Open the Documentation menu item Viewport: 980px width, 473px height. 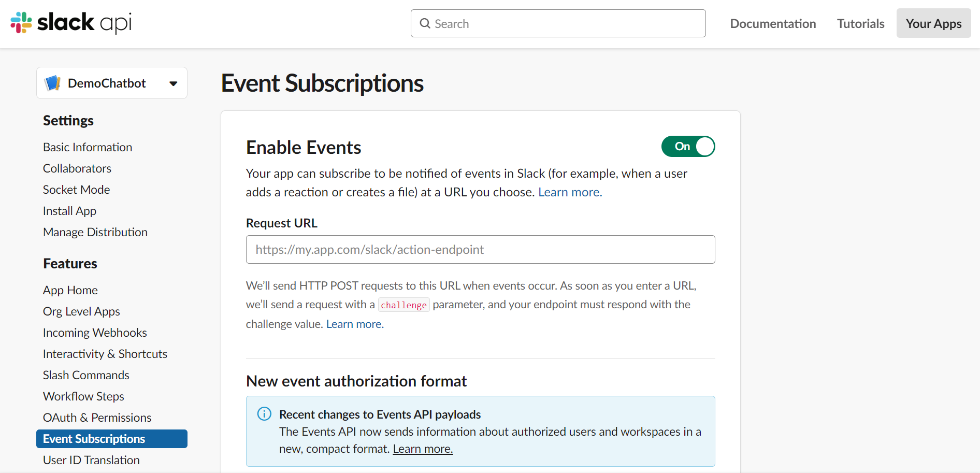coord(773,24)
